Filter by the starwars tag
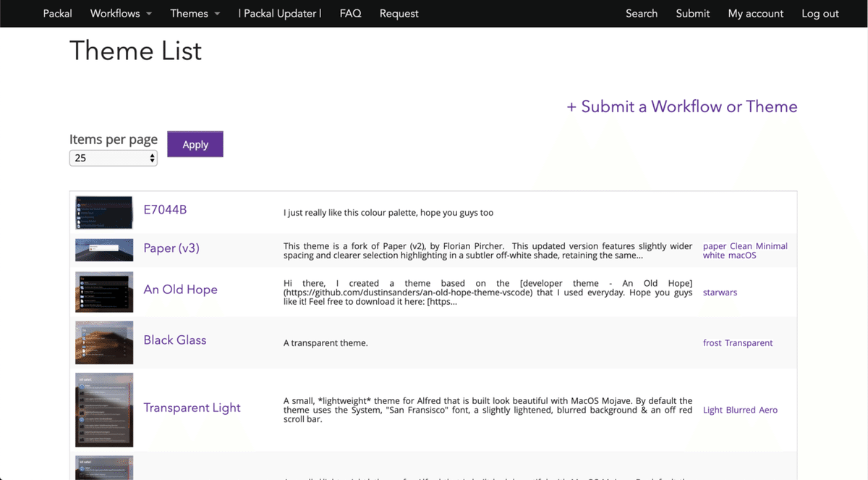868x480 pixels. click(720, 292)
